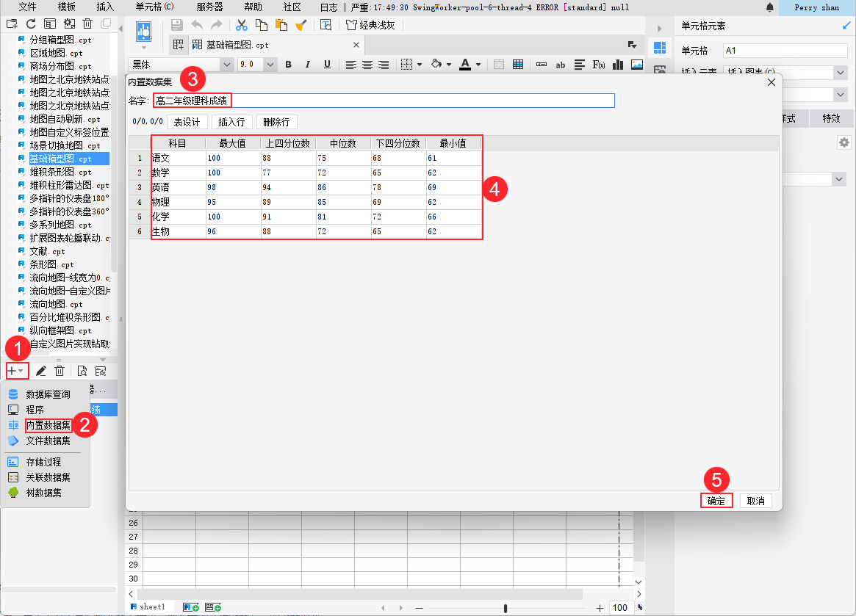Click the rich text lines icon

pyautogui.click(x=580, y=65)
